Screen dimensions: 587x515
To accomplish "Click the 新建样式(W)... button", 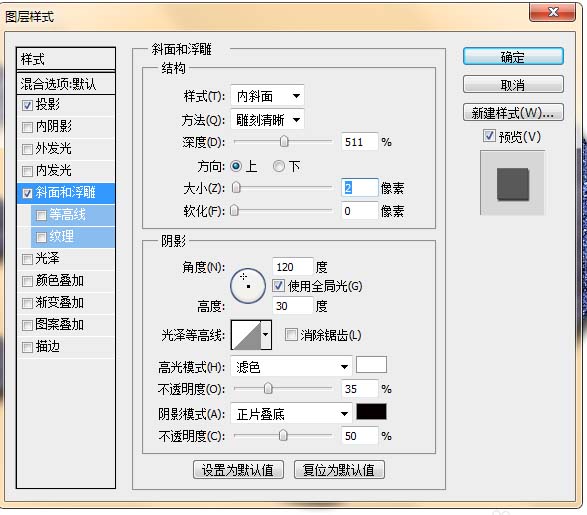I will [x=513, y=112].
